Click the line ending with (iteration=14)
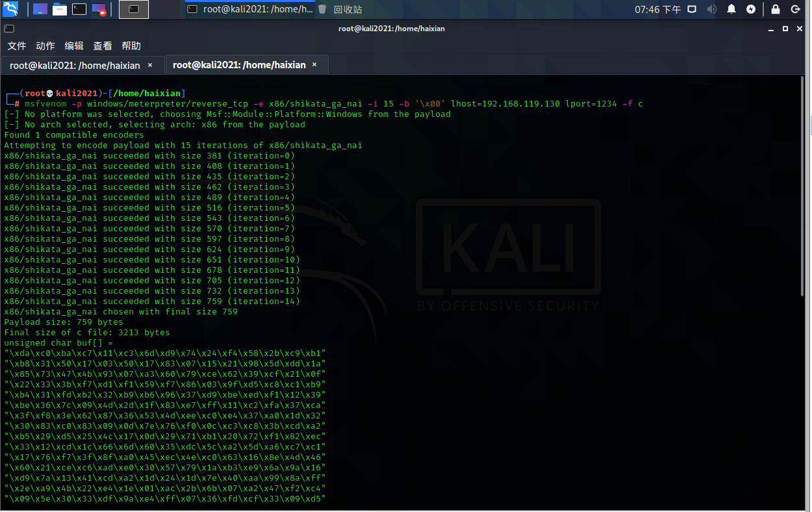Screen dimensions: 812x512 (x=152, y=301)
